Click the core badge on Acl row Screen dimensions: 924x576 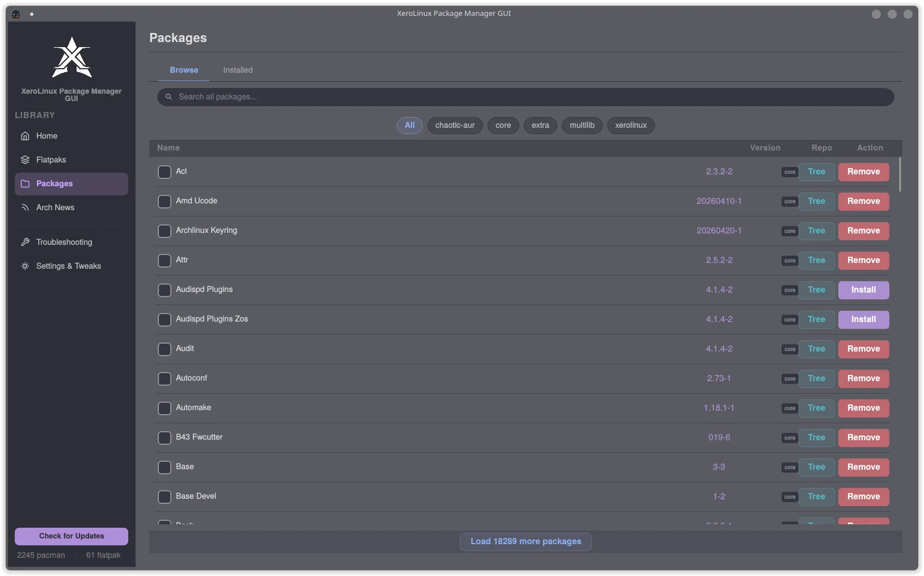[x=789, y=172]
